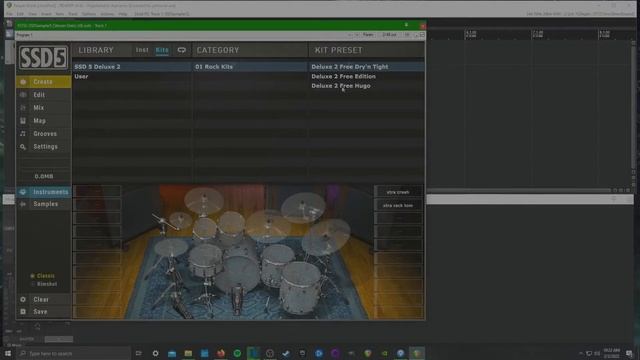Viewport: 640px width, 360px height.
Task: Open the File menu in REAPER
Action: click(x=9, y=14)
